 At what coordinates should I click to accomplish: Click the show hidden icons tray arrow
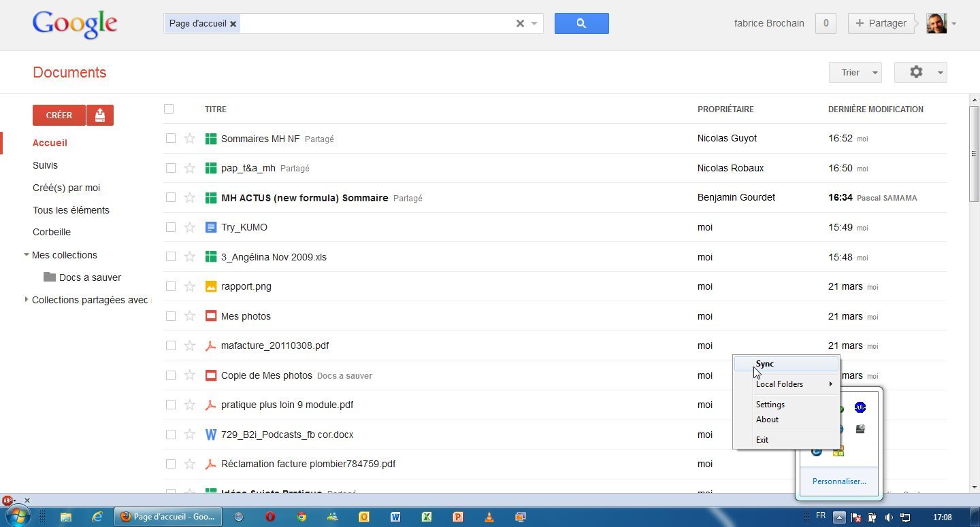(x=839, y=517)
